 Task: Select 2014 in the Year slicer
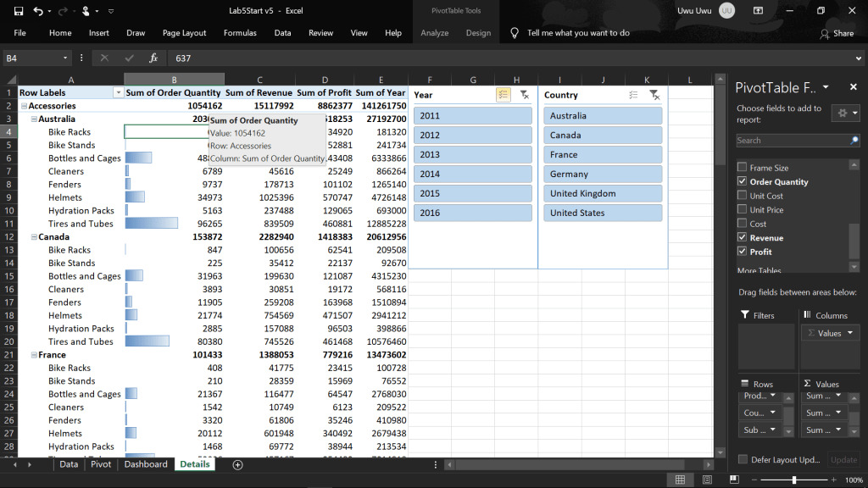[473, 174]
